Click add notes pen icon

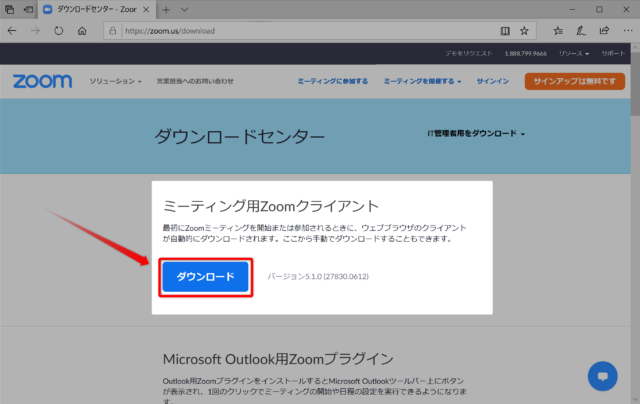point(581,31)
